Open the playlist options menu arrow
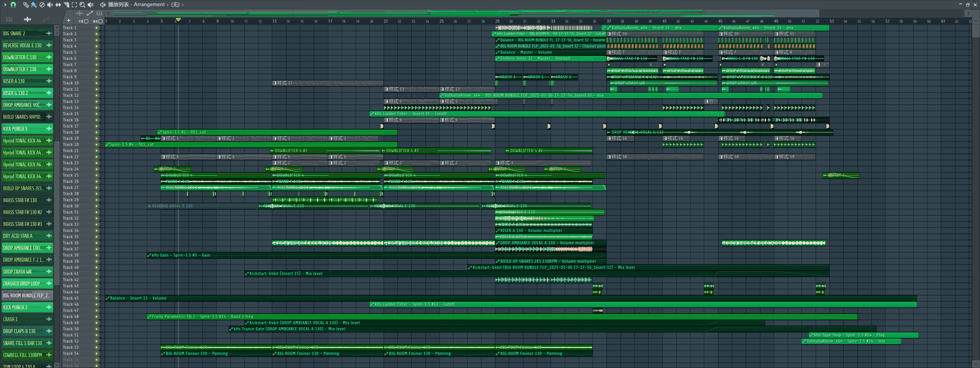Viewport: 980px width, 368px height. click(5, 5)
